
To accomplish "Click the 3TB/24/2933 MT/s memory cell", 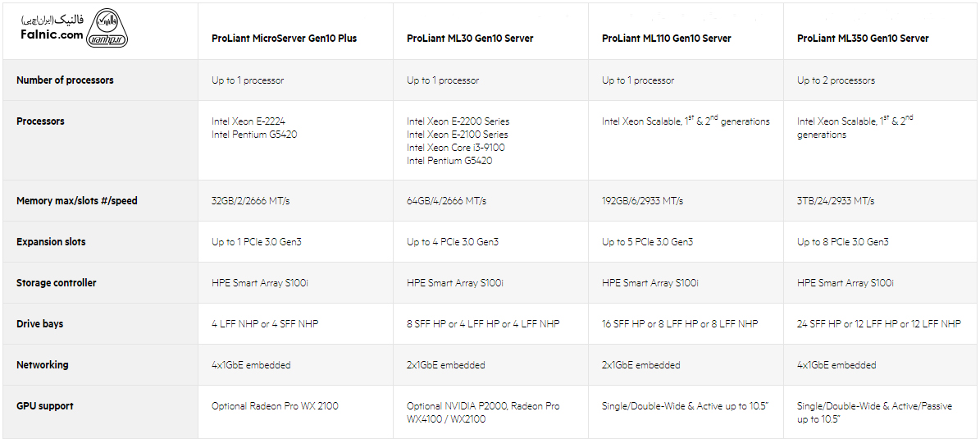I will tap(836, 201).
